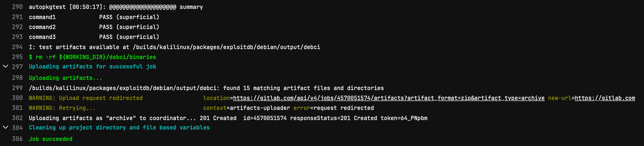Open the gitlab.com jobs artifacts API link
The height and width of the screenshot is (146, 644).
(389, 98)
